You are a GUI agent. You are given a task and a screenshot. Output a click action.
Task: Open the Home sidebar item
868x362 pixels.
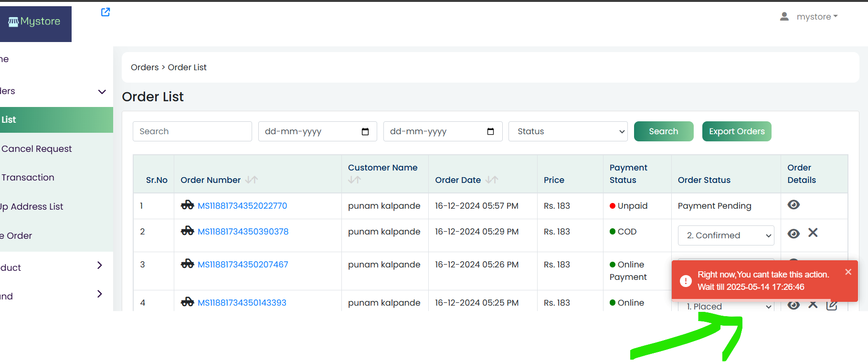tap(5, 59)
